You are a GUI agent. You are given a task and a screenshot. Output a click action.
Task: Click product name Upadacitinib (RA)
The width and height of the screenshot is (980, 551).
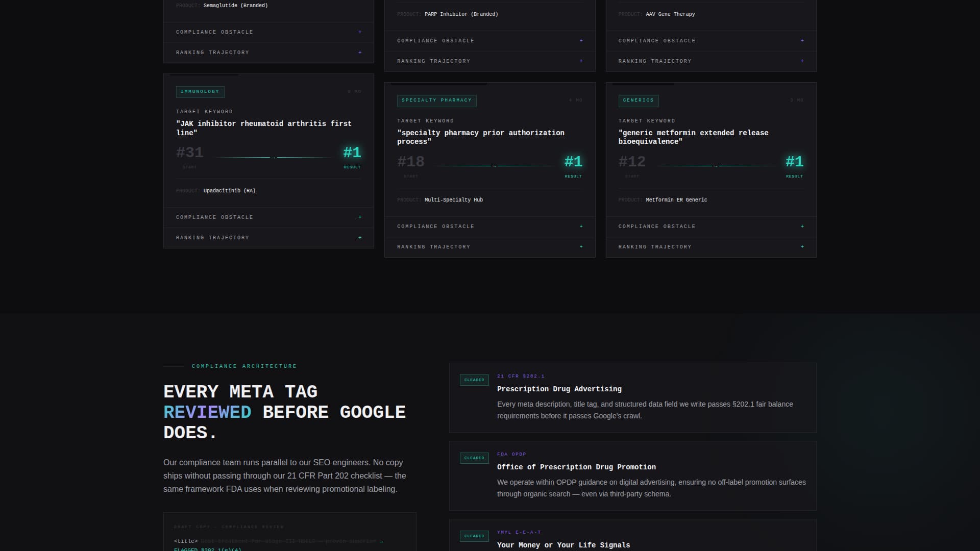[x=229, y=191]
